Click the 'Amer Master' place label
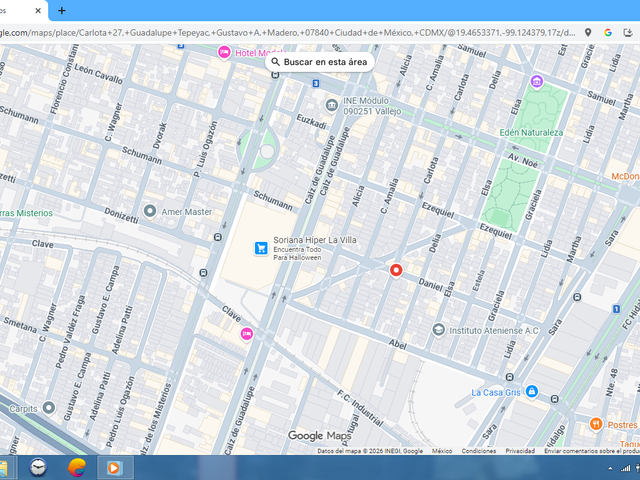The height and width of the screenshot is (480, 640). [187, 212]
